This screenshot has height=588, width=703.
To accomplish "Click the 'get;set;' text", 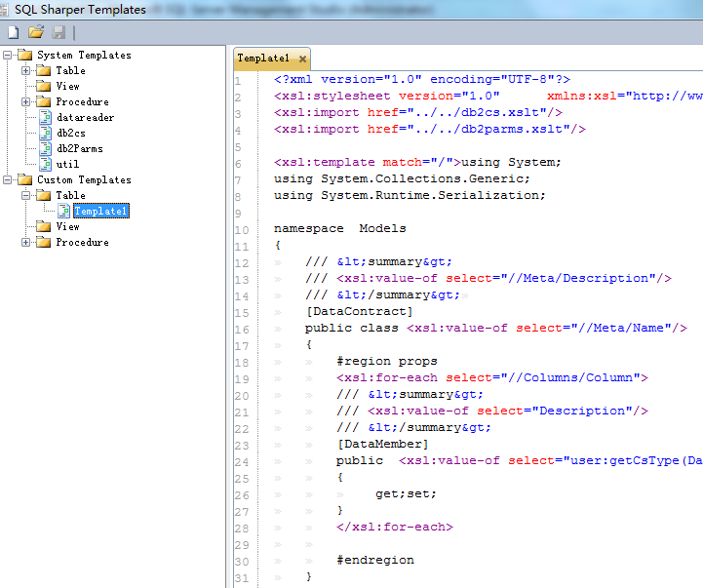I will coord(406,494).
